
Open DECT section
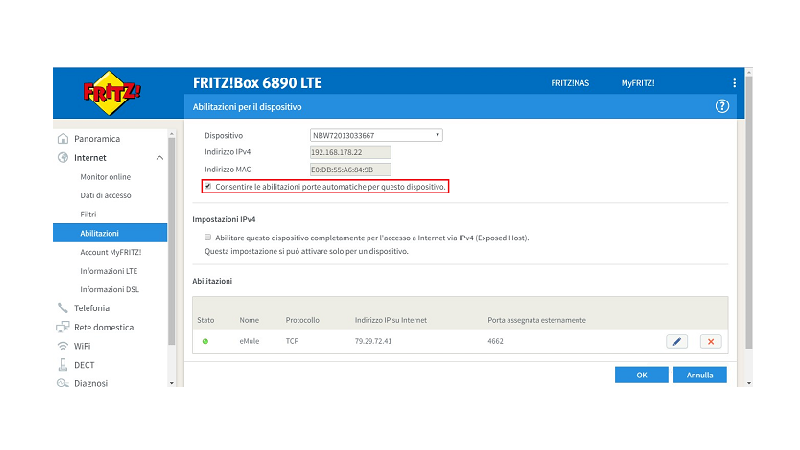(x=84, y=365)
